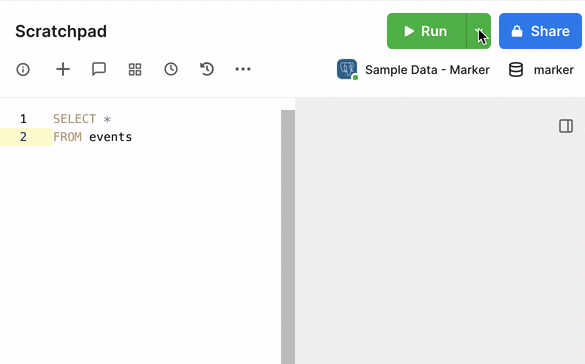Open the query info icon
This screenshot has height=364, width=585.
click(23, 69)
